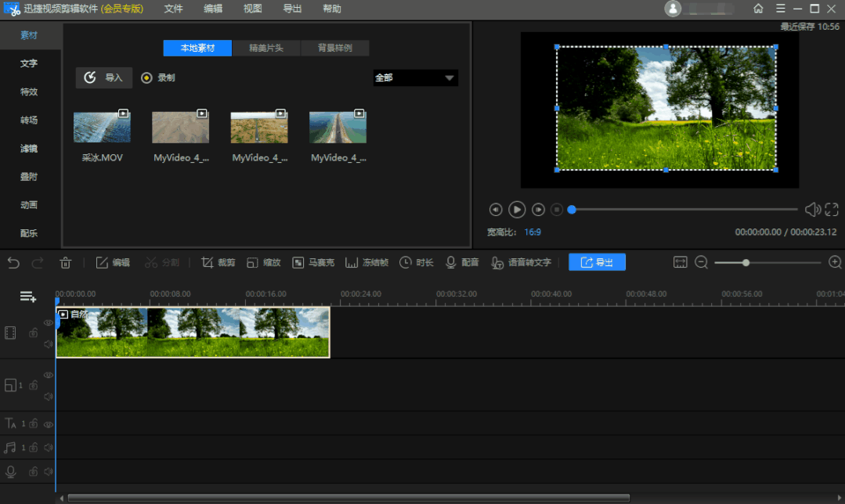Open the 马赛克 mosaic tool

click(312, 263)
